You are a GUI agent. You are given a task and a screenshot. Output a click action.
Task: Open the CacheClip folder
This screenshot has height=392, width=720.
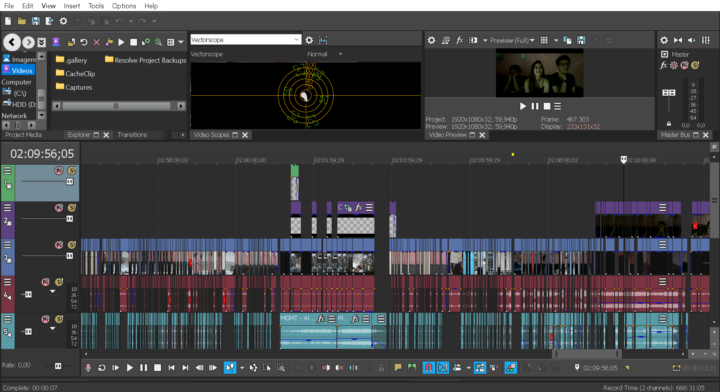pyautogui.click(x=75, y=73)
